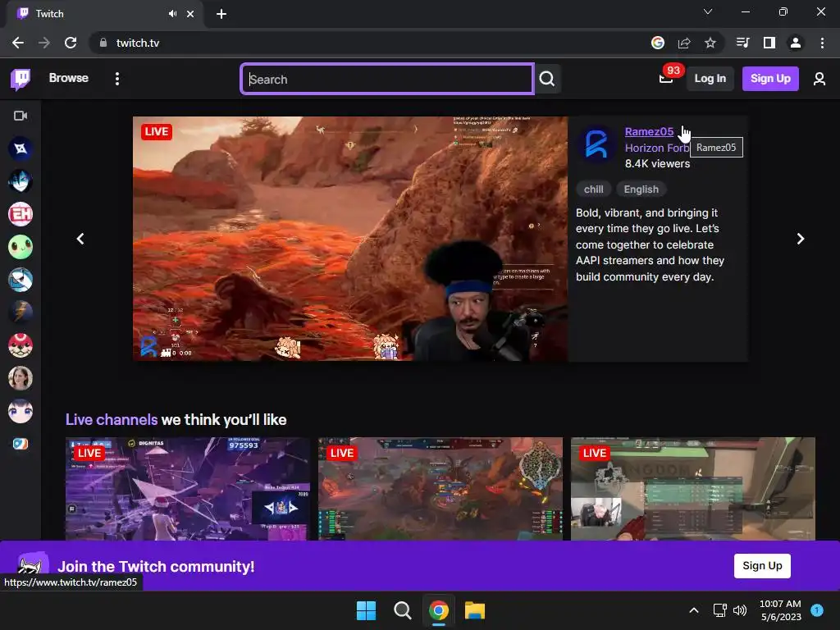This screenshot has width=840, height=630.
Task: Expand the system tray hidden icons
Action: [x=694, y=610]
